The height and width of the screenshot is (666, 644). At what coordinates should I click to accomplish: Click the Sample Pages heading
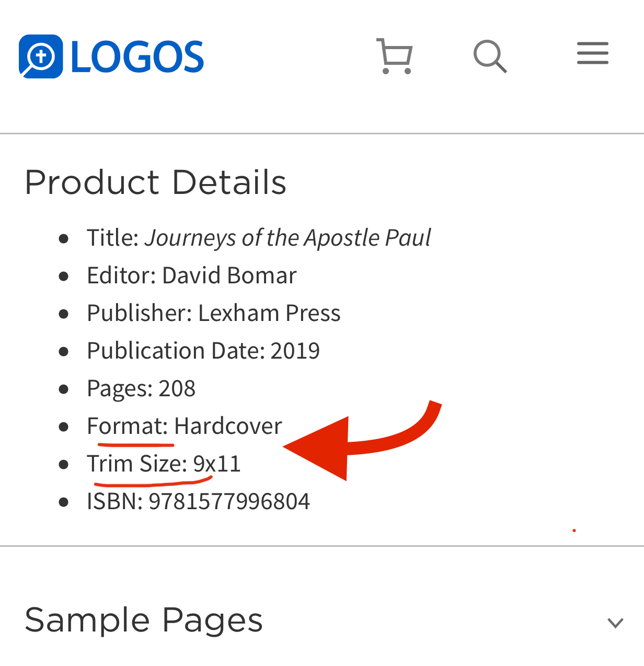pyautogui.click(x=144, y=621)
